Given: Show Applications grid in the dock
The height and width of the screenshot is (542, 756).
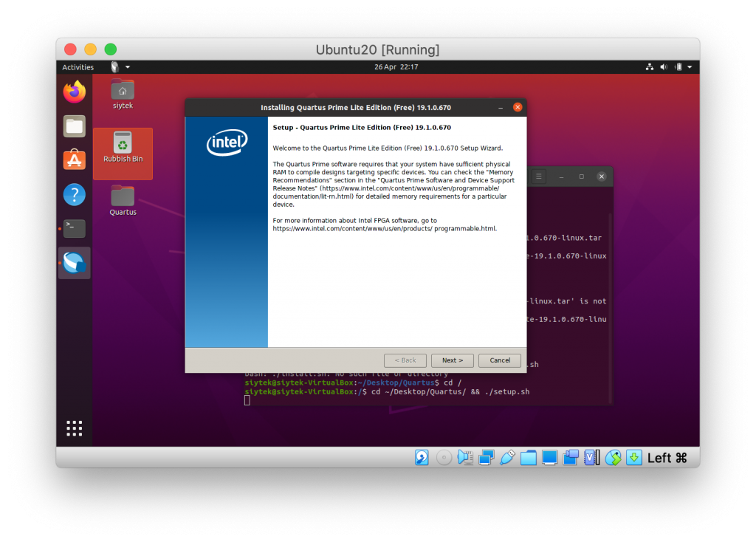Looking at the screenshot, I should (x=75, y=428).
